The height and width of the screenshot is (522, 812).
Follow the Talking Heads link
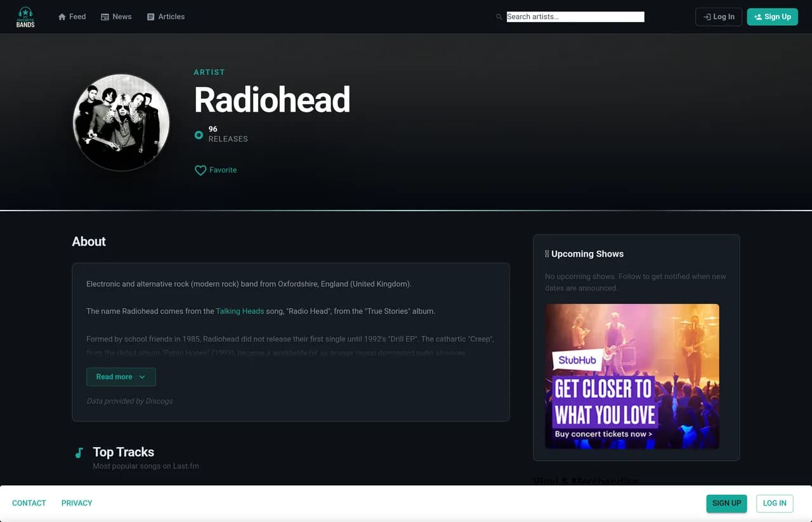point(240,311)
